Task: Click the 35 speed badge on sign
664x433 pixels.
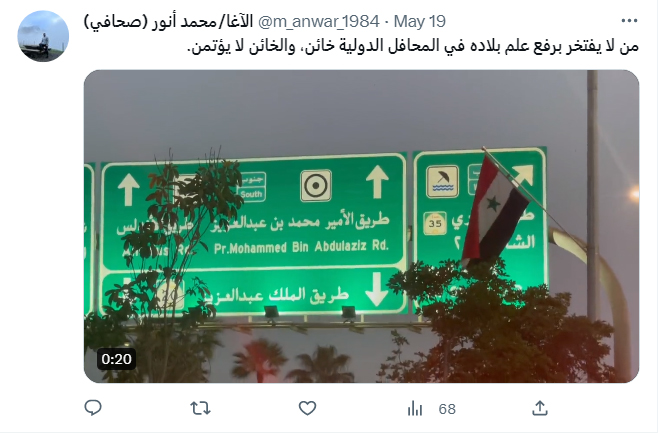Action: pos(435,223)
